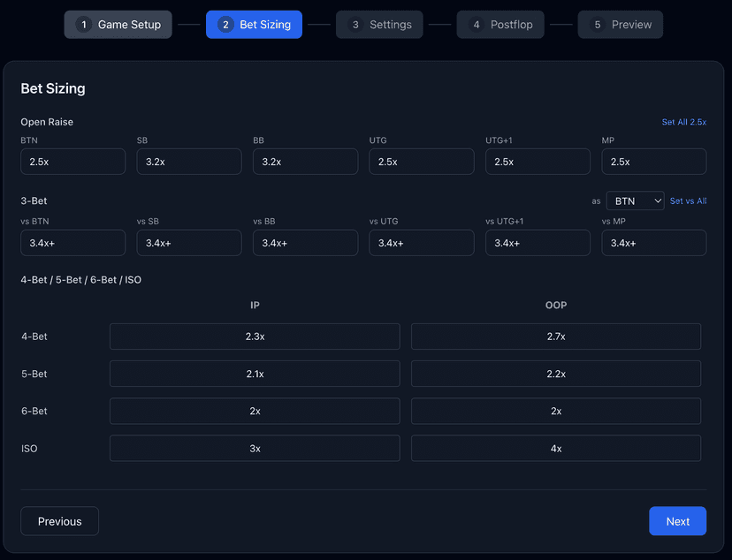Viewport: 732px width, 560px height.
Task: Select the vs BB 3-Bet sizing field
Action: 305,242
